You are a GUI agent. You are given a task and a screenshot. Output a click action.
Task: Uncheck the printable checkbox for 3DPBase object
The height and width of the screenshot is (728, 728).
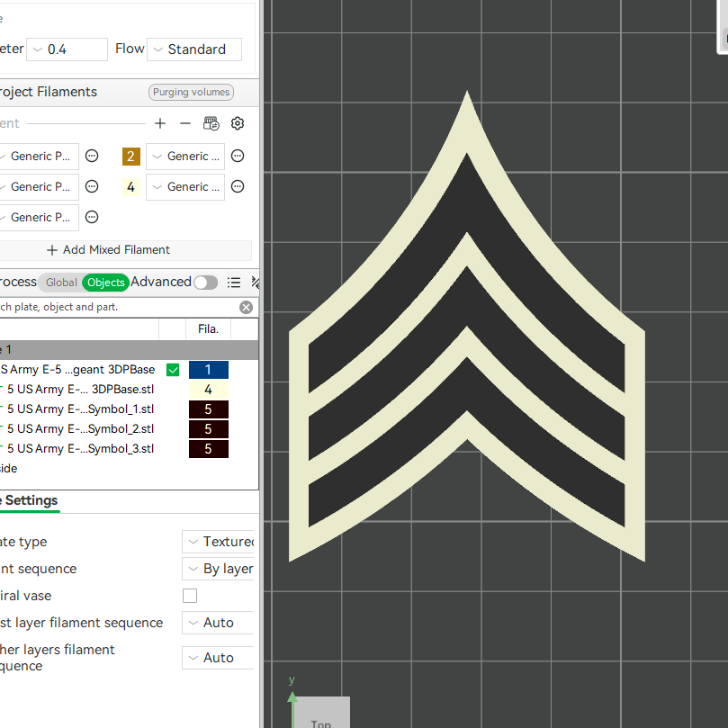tap(173, 370)
